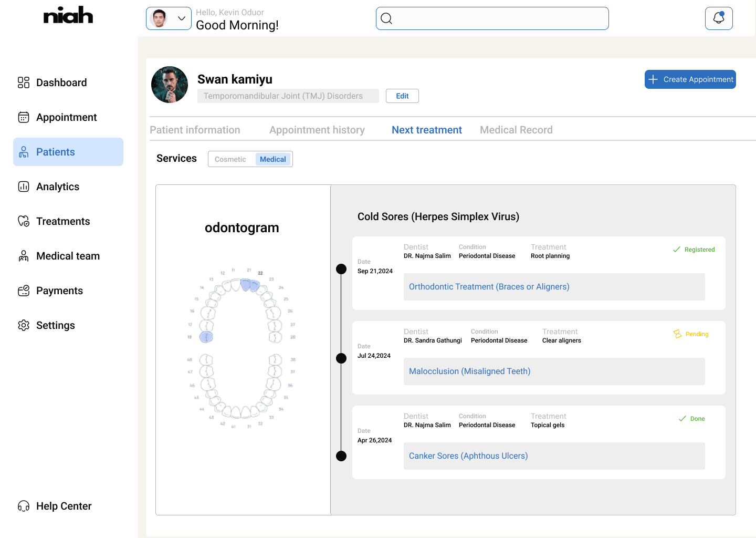Click the Clear aligners treatment text
This screenshot has height=538, width=756.
(x=562, y=340)
